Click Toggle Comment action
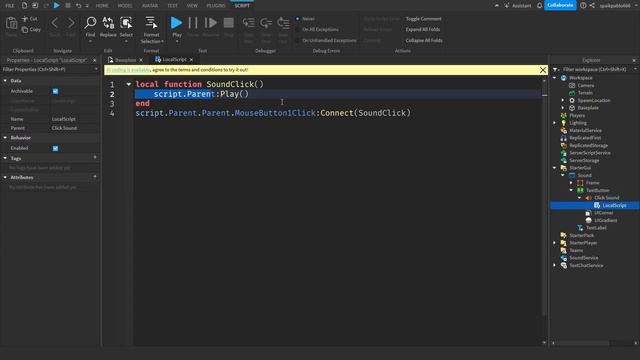This screenshot has height=360, width=640. pos(423,19)
